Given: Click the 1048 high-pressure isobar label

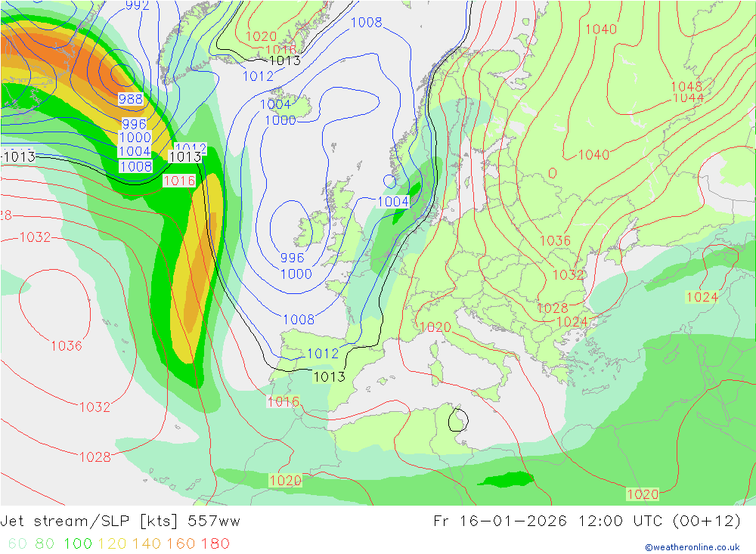Looking at the screenshot, I should pyautogui.click(x=686, y=86).
